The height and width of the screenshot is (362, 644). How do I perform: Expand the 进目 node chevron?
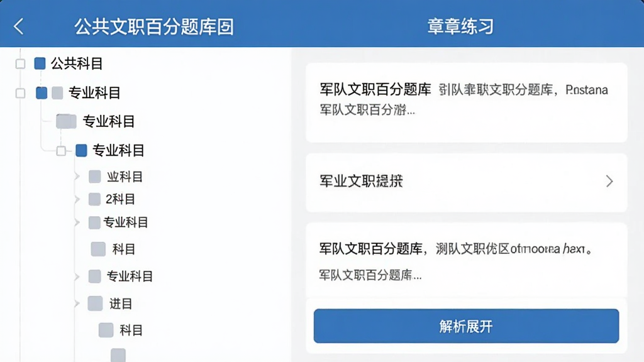tap(77, 304)
